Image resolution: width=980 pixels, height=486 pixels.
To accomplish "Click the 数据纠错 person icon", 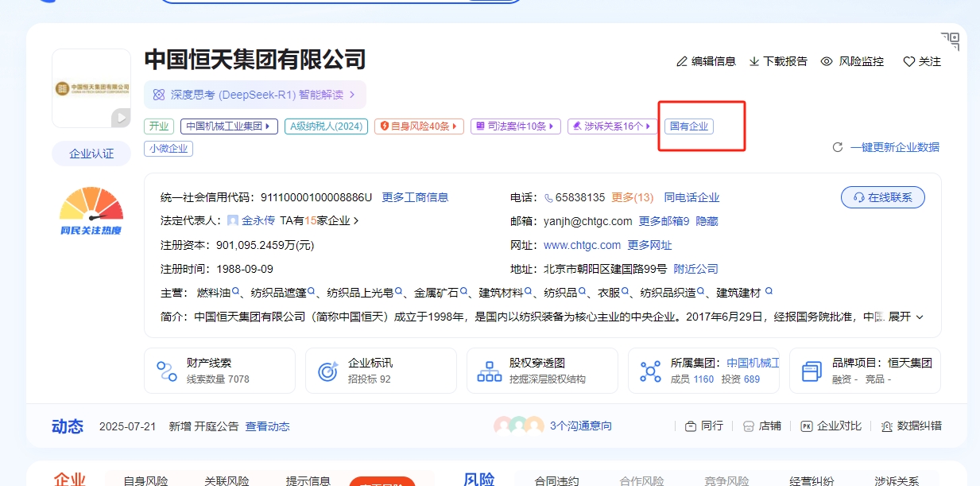I will pyautogui.click(x=887, y=426).
